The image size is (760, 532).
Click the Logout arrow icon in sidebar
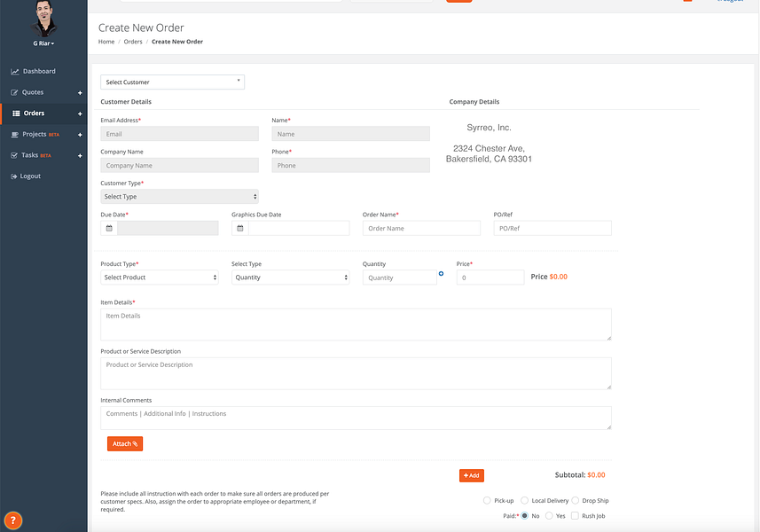(13, 176)
